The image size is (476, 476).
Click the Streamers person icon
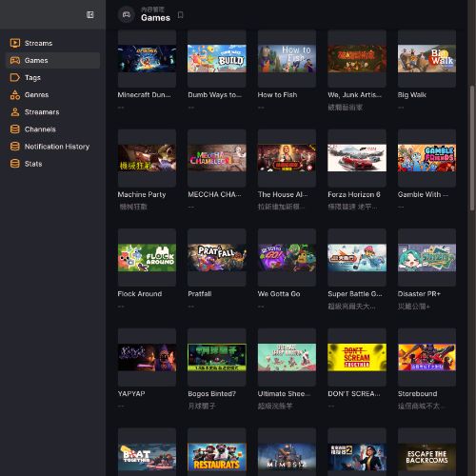point(15,112)
